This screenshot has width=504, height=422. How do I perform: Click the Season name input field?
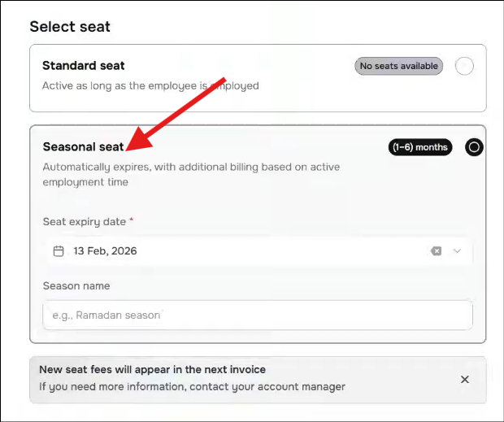point(257,315)
